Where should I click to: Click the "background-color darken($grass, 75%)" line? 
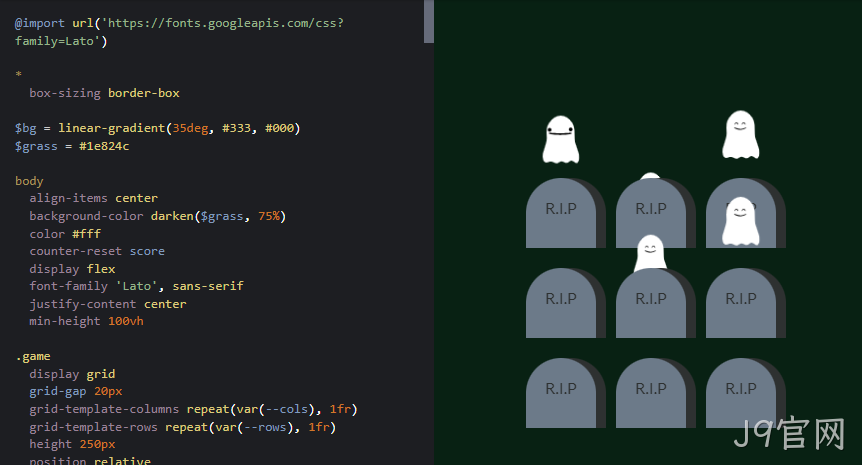tap(158, 216)
